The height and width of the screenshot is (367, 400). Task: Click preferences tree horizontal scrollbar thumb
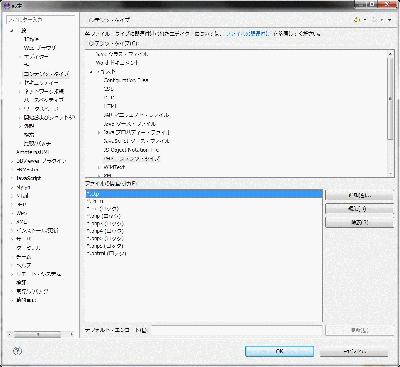(37, 334)
